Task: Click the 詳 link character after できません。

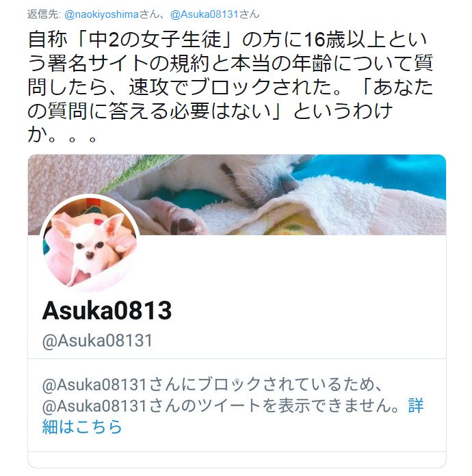Action: [416, 406]
